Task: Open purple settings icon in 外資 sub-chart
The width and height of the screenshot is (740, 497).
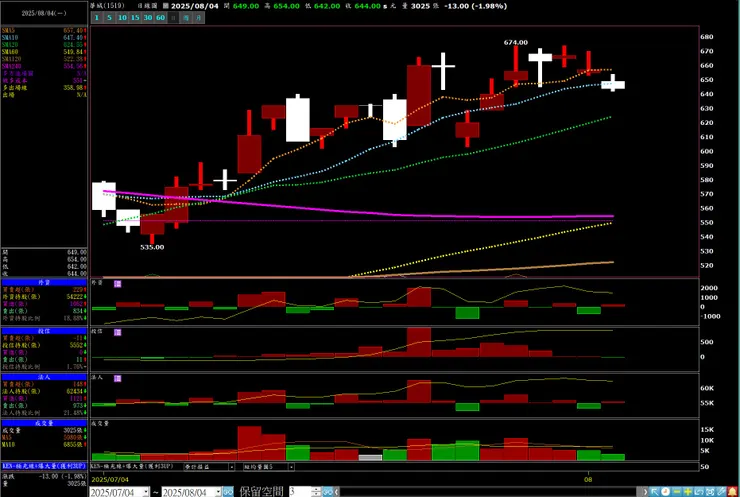Action: 118,284
